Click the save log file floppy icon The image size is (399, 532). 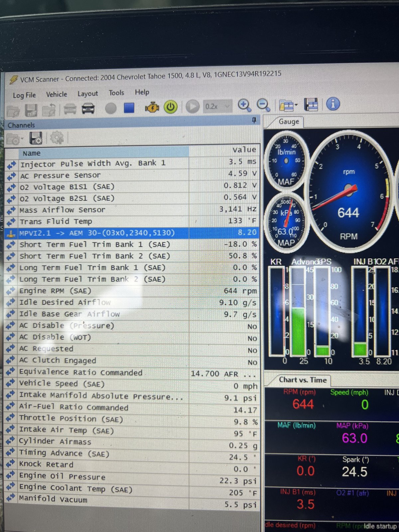31,110
